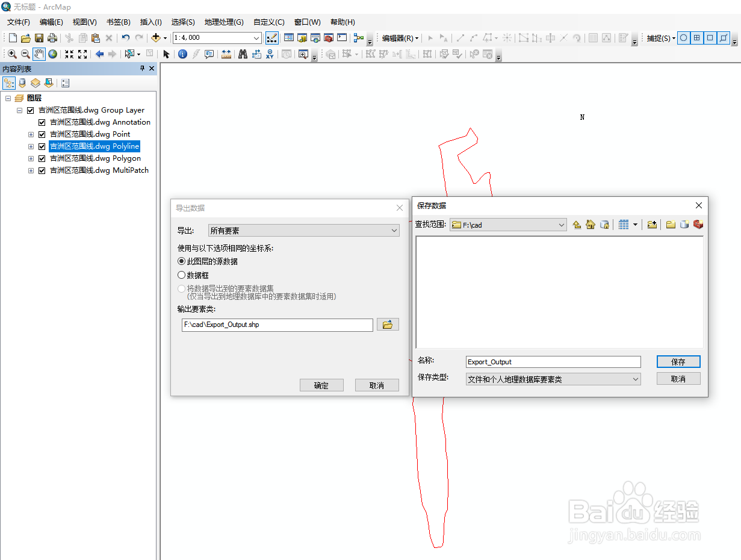Open the Editor toolbar icon

point(272,38)
